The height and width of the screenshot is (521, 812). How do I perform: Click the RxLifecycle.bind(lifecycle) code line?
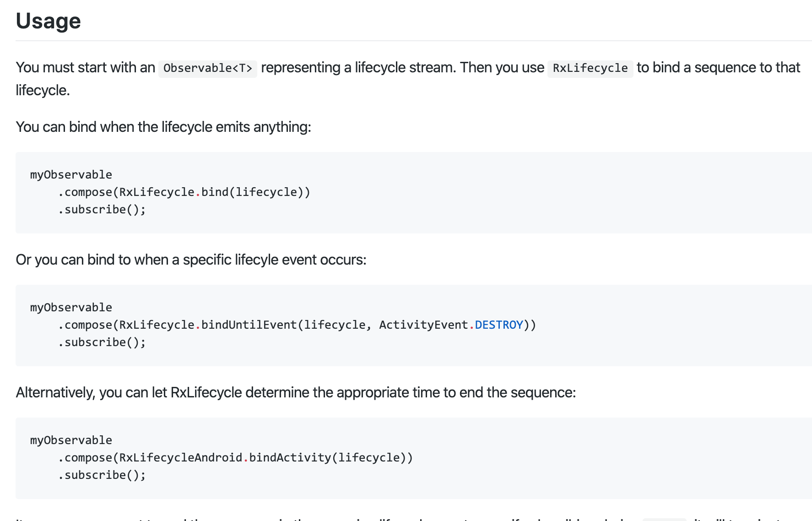(184, 192)
